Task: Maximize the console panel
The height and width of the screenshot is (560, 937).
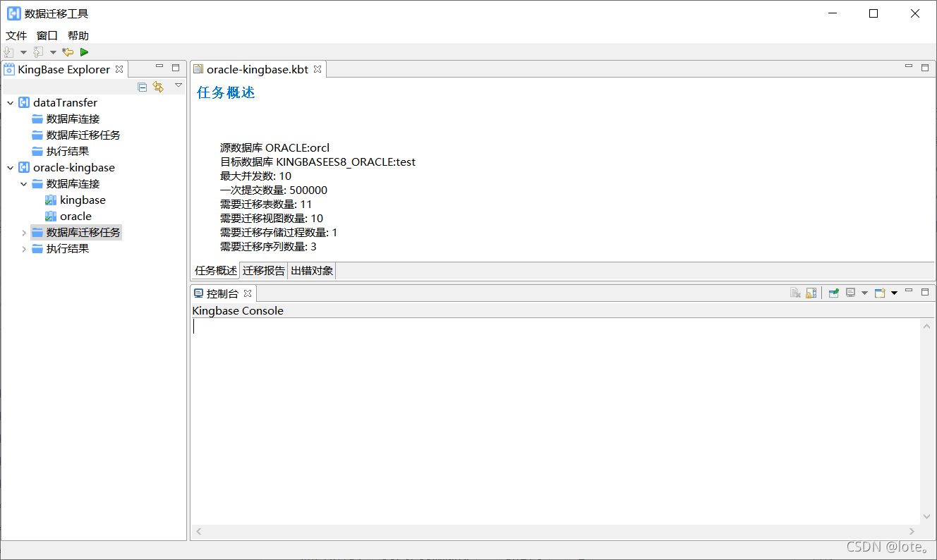Action: click(925, 292)
